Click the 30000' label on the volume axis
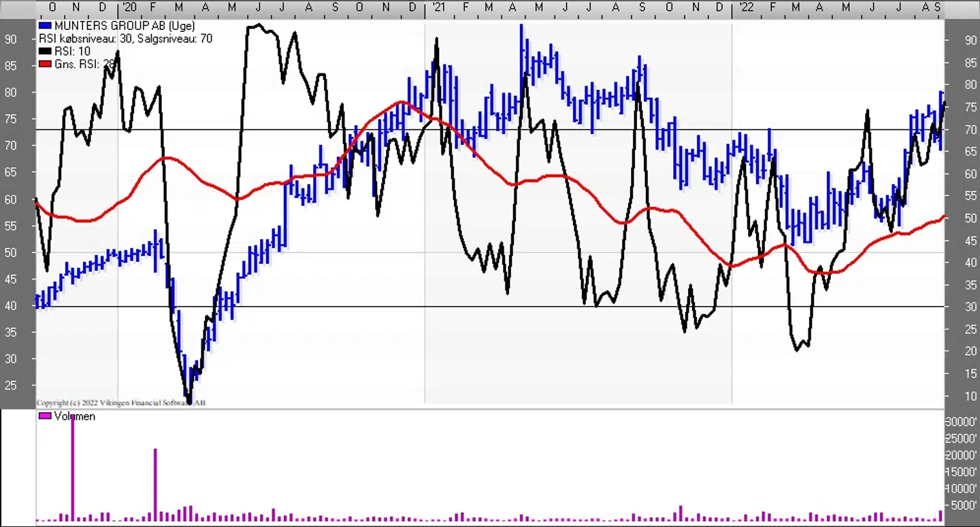The image size is (980, 527). [962, 422]
